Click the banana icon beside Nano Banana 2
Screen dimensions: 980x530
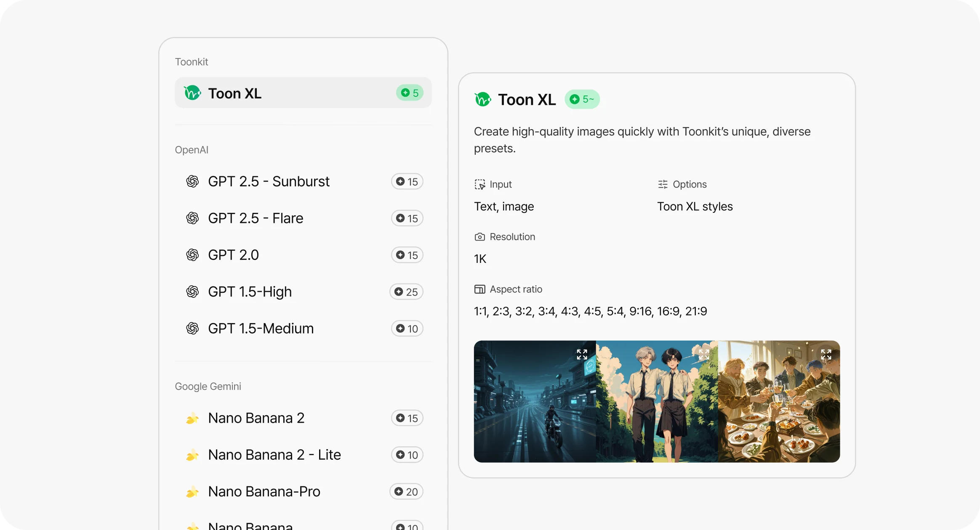coord(192,418)
